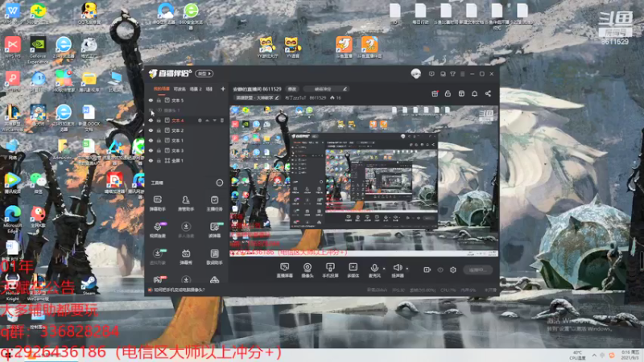Screen dimensions: 644x362
Task: Toggle visibility of layer 文本 2
Action: click(151, 130)
